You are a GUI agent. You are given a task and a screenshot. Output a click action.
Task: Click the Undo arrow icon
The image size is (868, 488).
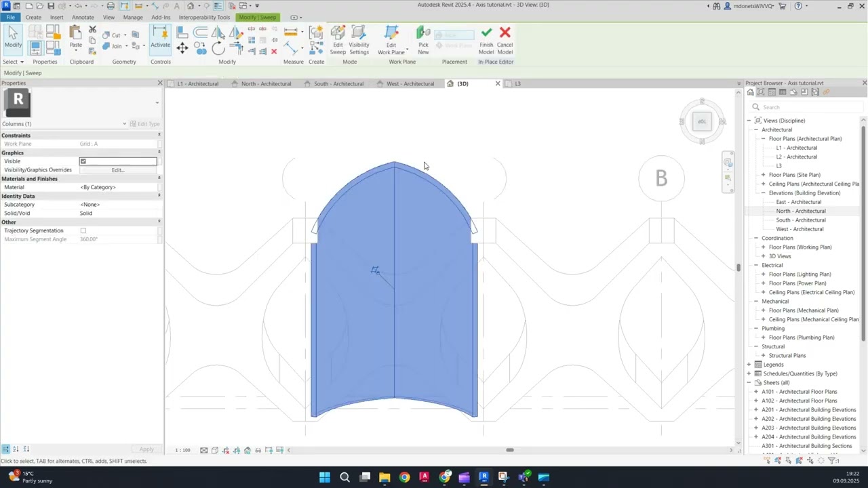tap(78, 6)
